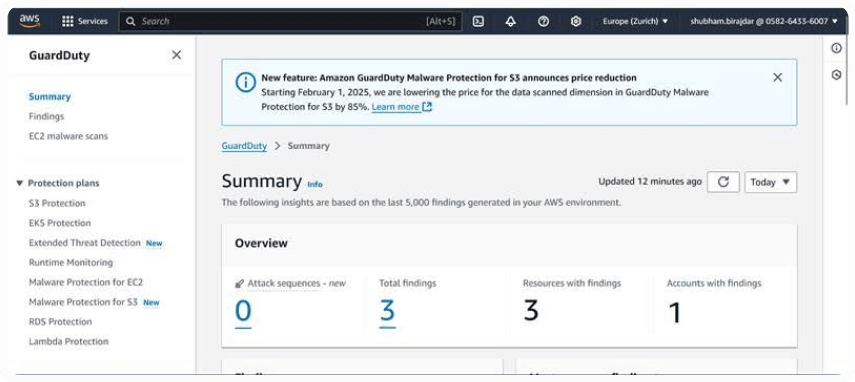Dismiss the price reduction banner
The height and width of the screenshot is (382, 855).
(778, 77)
